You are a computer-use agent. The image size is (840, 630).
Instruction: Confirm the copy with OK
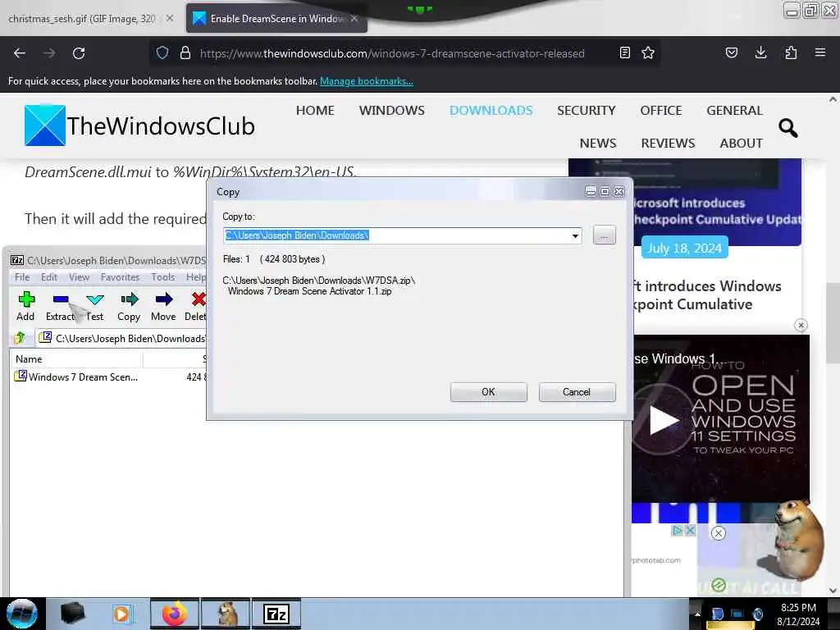point(489,392)
